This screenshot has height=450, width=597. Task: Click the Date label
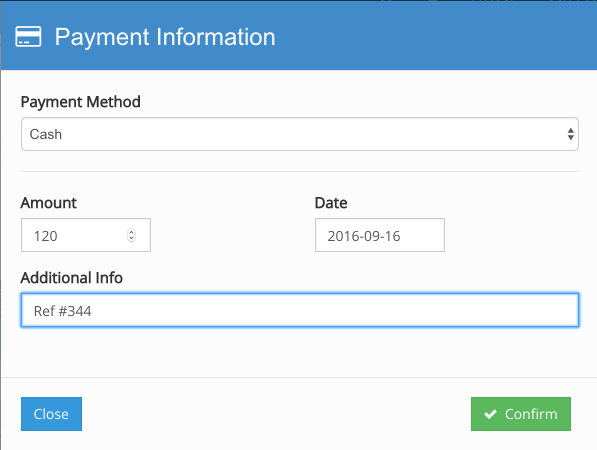pyautogui.click(x=331, y=203)
